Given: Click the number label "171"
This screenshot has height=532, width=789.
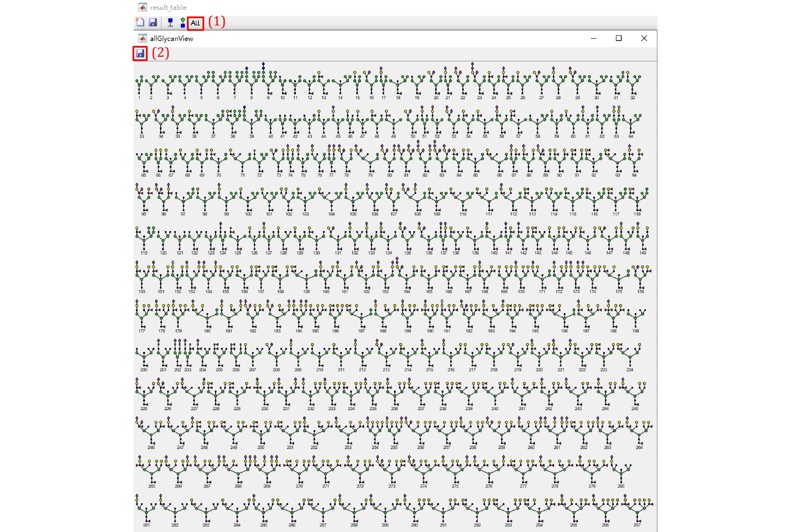Looking at the screenshot, I should coord(542,292).
